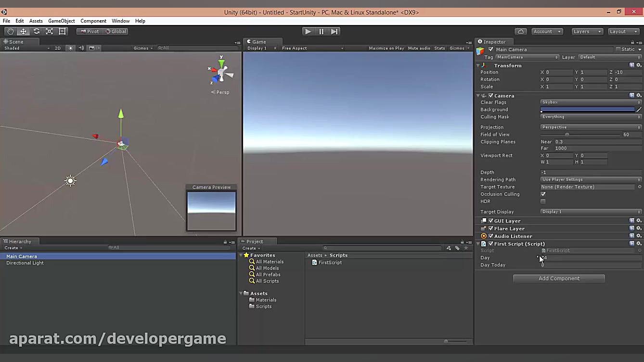Toggle scene audio speaker icon
Image resolution: width=644 pixels, height=362 pixels.
pos(81,48)
